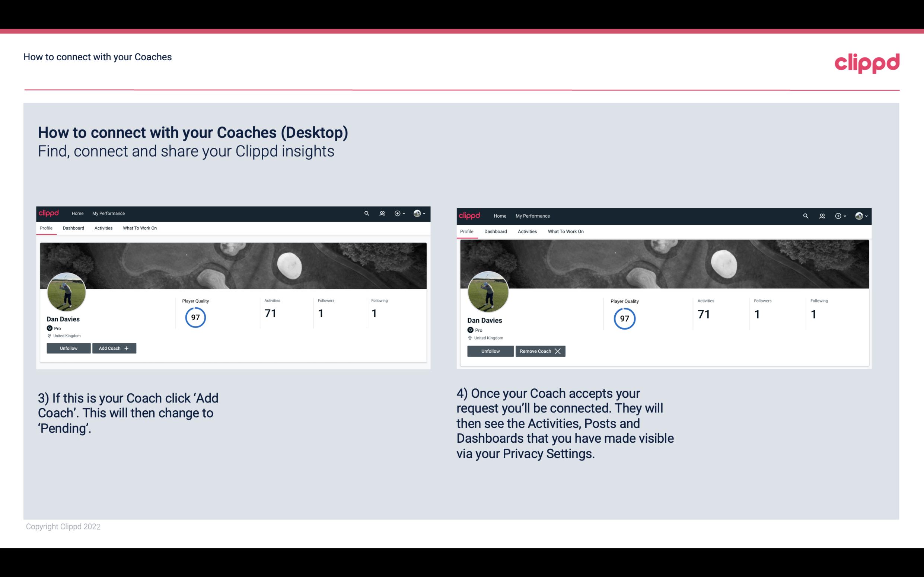Select 'What To Work On' tab right panel
This screenshot has height=577, width=924.
click(565, 231)
